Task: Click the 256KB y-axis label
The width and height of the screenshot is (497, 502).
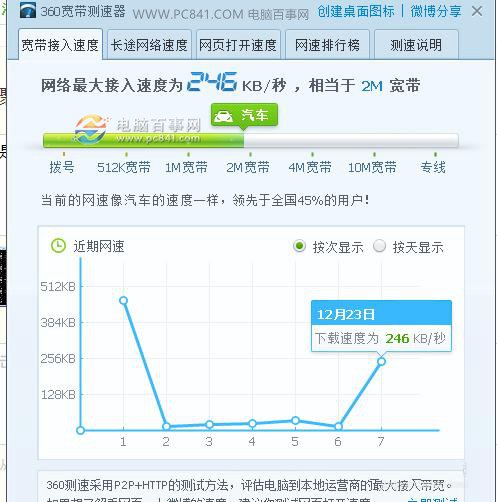Action: click(x=58, y=359)
